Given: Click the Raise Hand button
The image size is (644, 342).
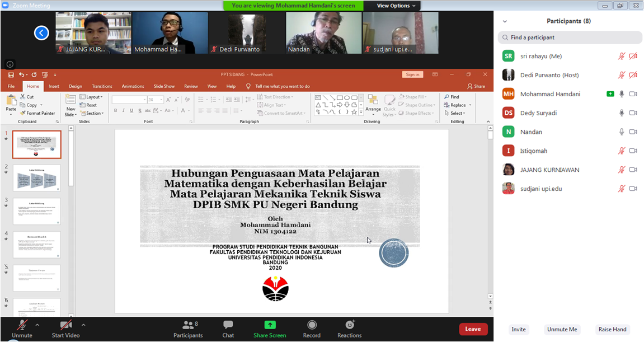Looking at the screenshot, I should tap(612, 329).
